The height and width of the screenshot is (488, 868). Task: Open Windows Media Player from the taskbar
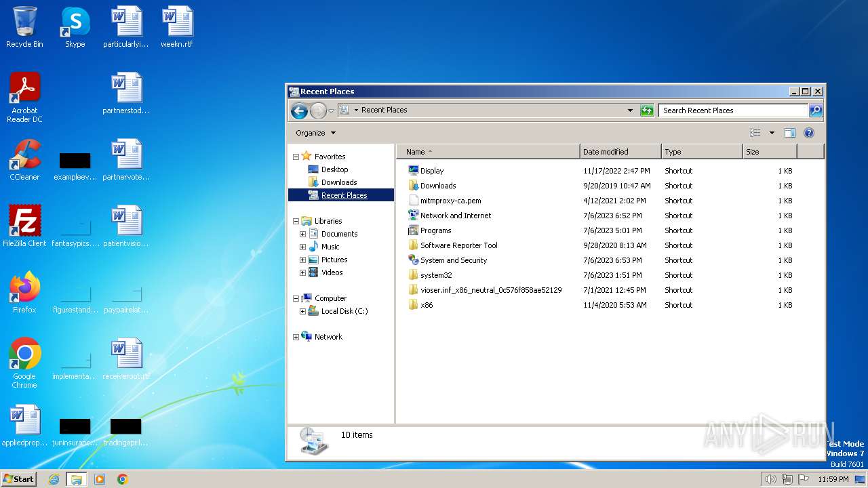pyautogui.click(x=100, y=479)
